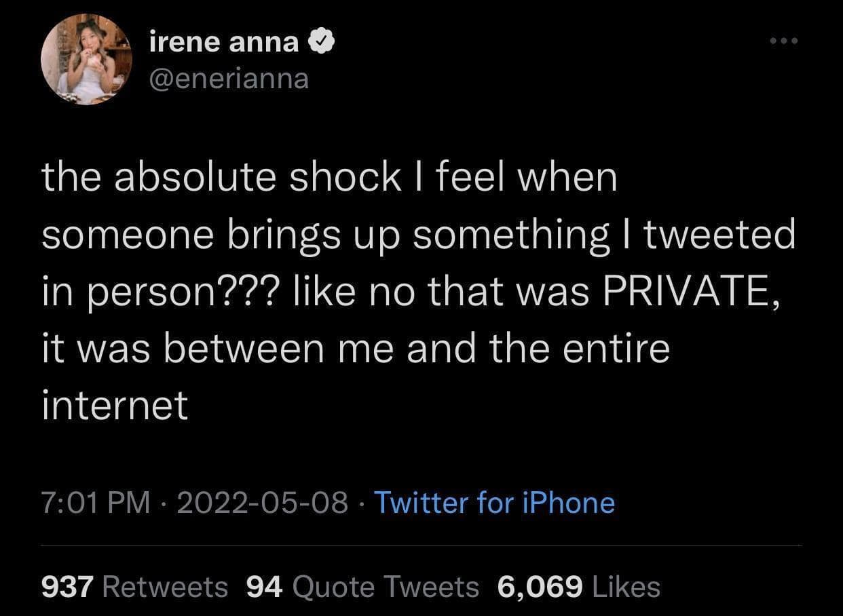
Task: Open the Likes label
Action: tap(626, 587)
